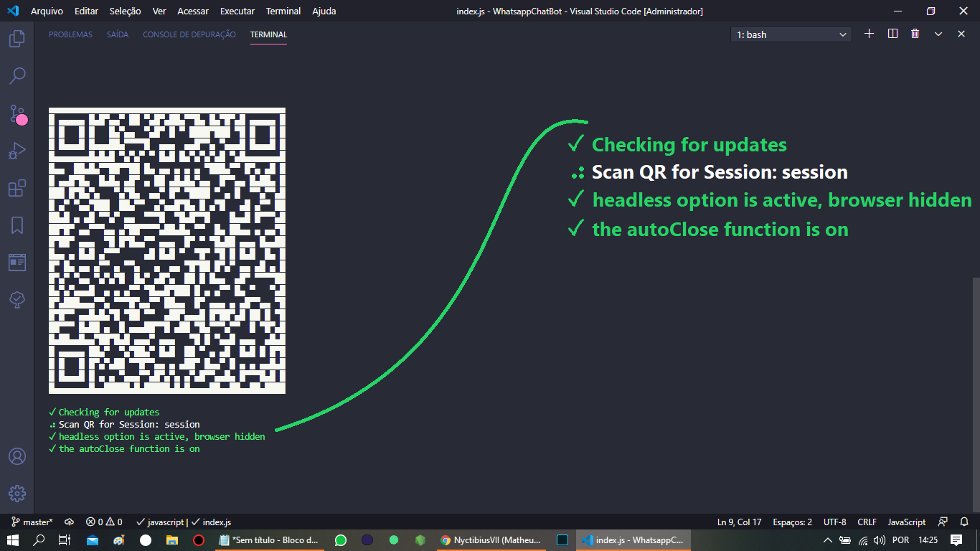Switch to the SAÍDA tab
The width and height of the screenshot is (980, 551).
tap(118, 34)
